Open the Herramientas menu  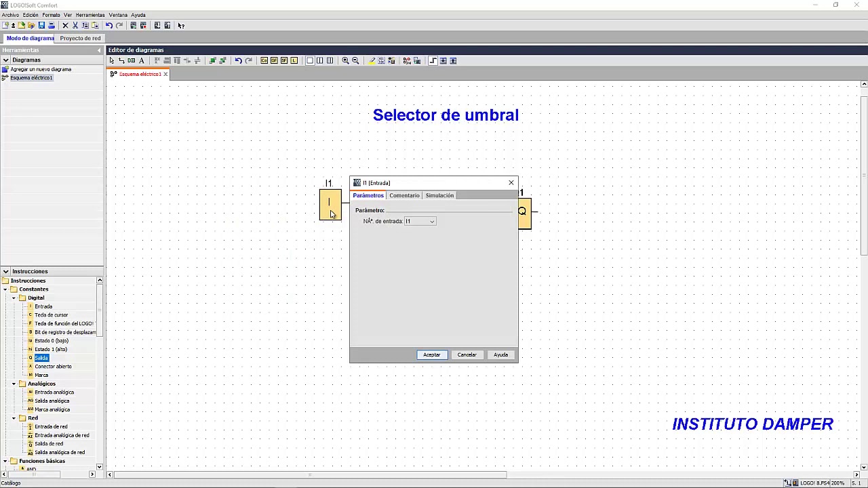tap(90, 15)
